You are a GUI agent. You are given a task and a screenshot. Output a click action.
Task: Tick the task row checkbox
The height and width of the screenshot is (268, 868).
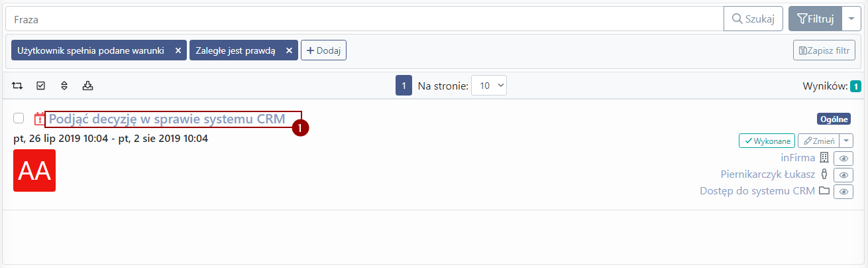tap(19, 118)
